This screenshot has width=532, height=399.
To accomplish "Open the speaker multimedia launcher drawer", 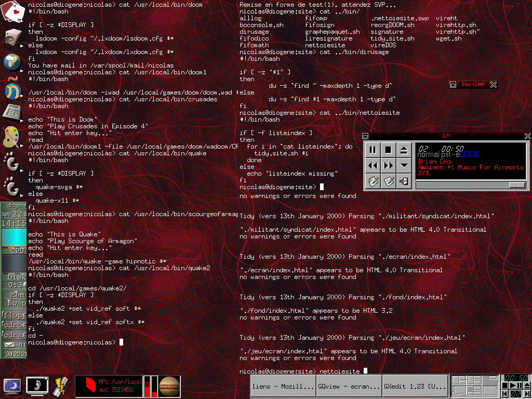I will 12,36.
